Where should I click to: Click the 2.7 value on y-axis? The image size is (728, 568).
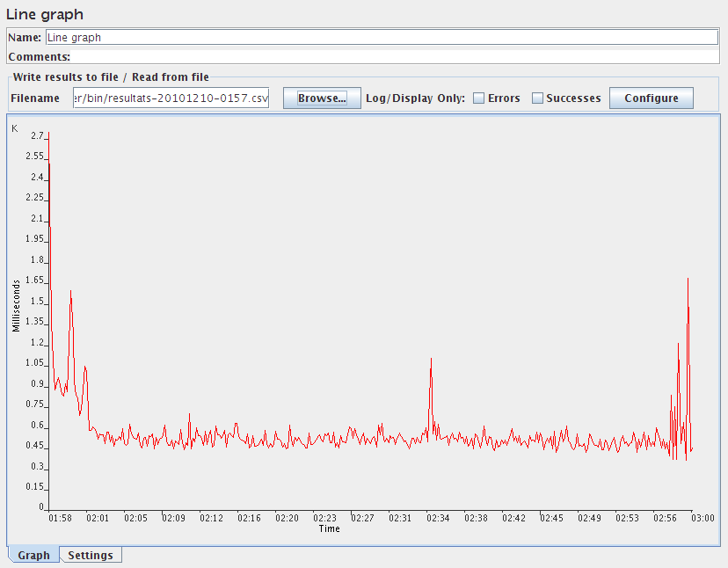tap(37, 136)
